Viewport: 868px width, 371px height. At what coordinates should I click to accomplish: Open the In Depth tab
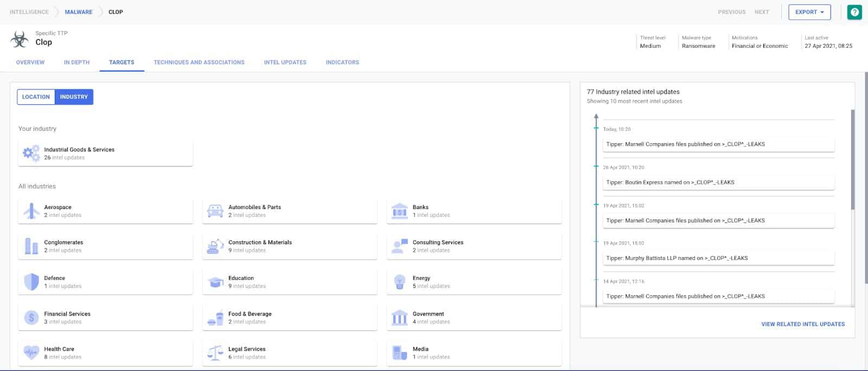tap(76, 62)
